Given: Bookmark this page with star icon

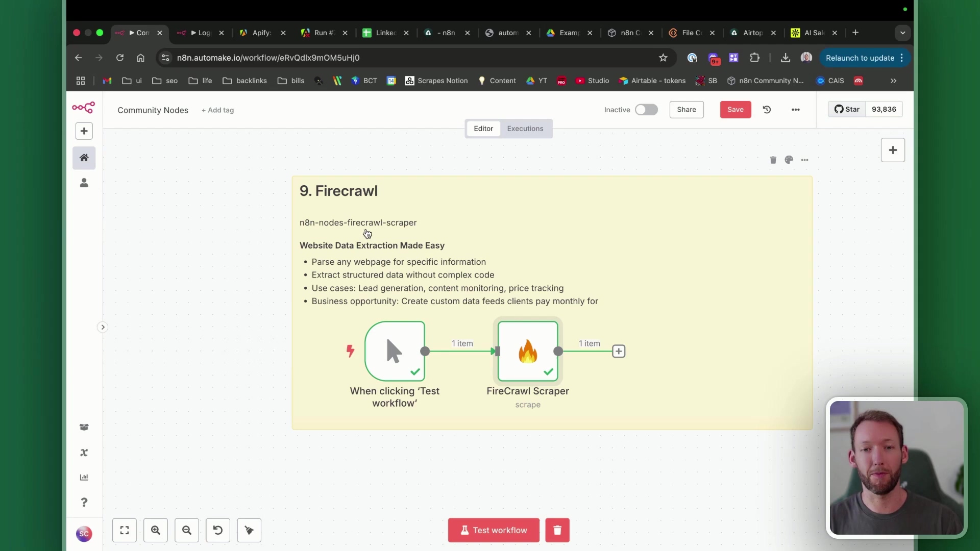Looking at the screenshot, I should 663,58.
